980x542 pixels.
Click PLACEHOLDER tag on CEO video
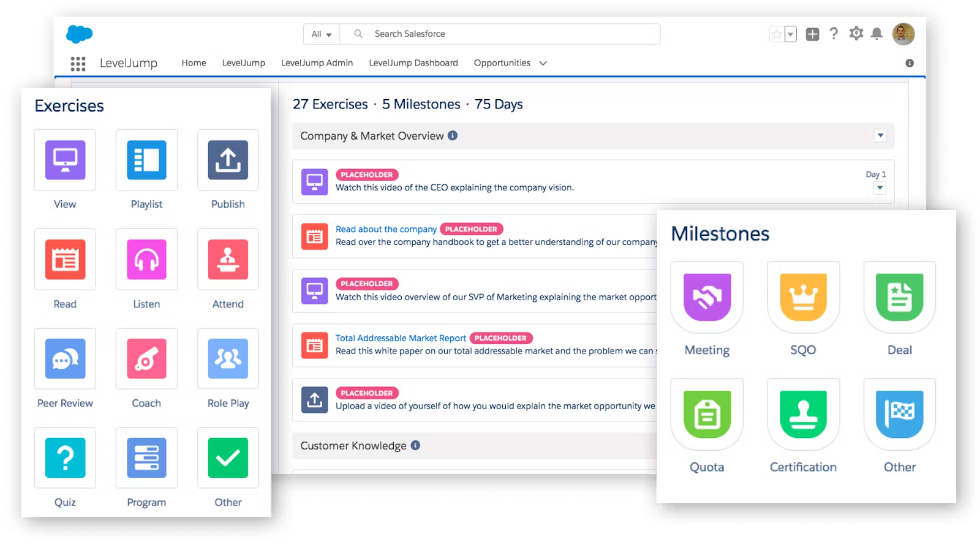367,175
